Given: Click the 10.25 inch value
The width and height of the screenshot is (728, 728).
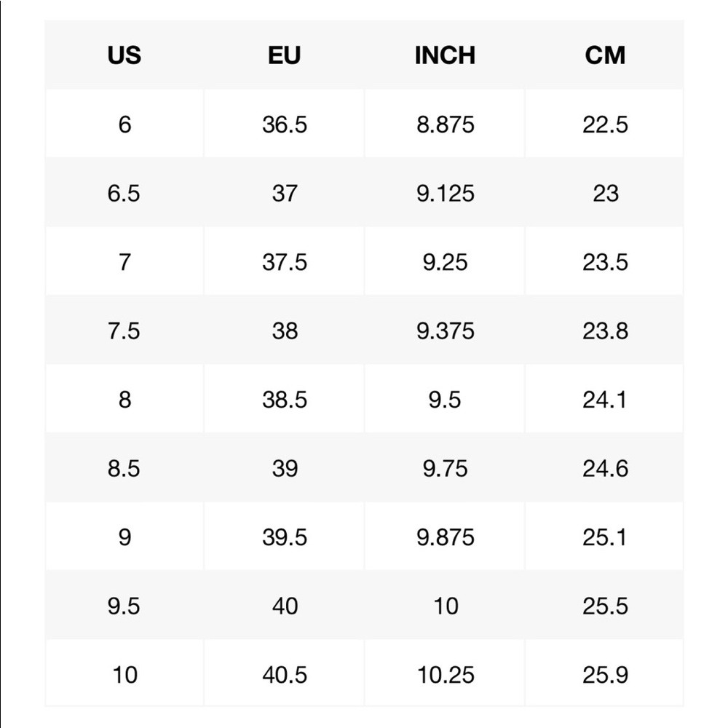Looking at the screenshot, I should tap(446, 675).
